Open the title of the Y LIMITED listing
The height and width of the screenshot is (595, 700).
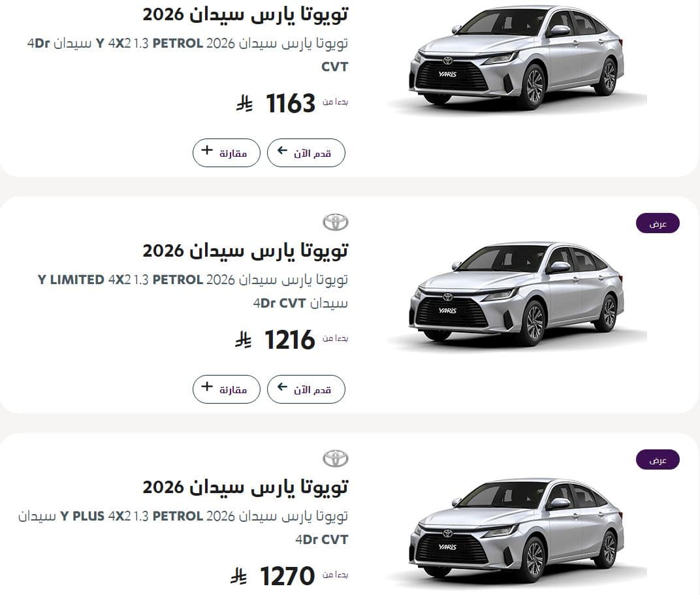[245, 251]
